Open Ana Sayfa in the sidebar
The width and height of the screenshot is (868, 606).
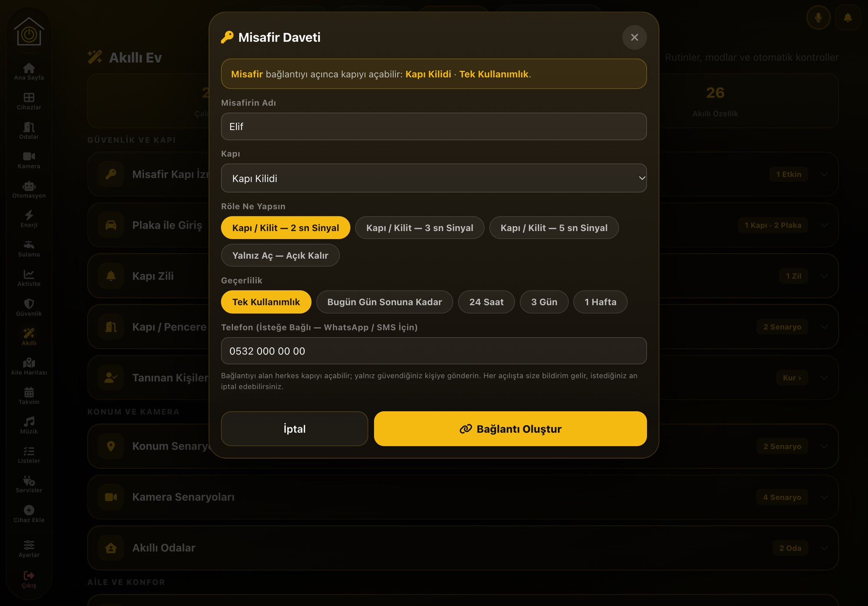(29, 72)
